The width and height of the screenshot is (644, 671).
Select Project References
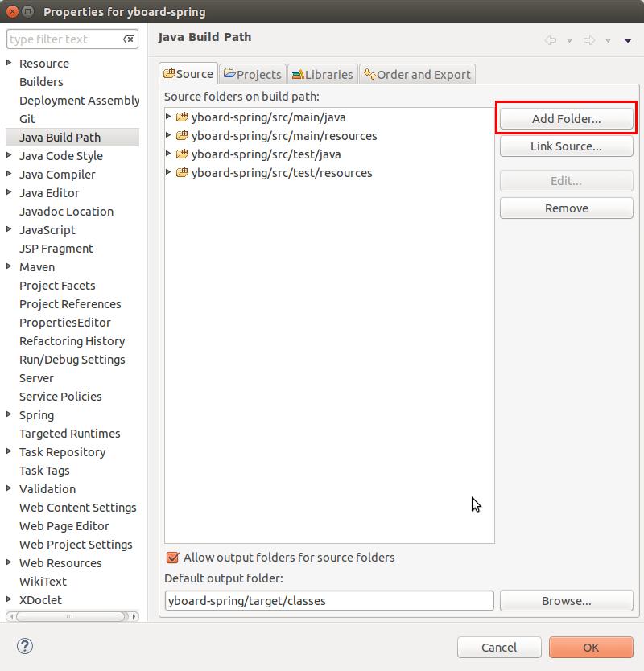pos(70,304)
